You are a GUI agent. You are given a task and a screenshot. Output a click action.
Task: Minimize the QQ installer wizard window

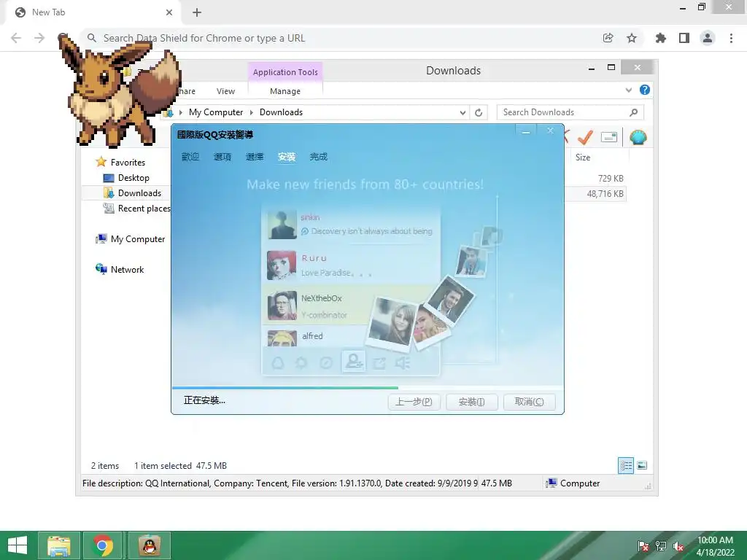coord(526,132)
